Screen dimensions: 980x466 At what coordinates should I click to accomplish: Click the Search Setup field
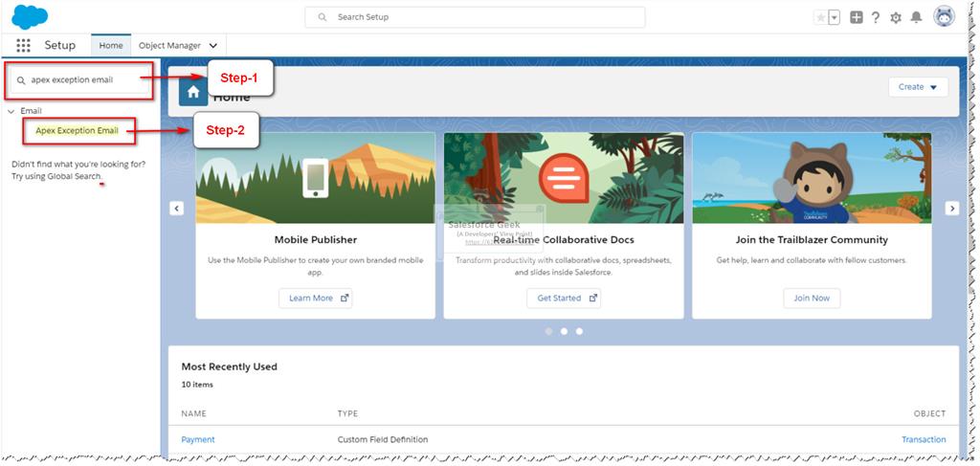[475, 17]
